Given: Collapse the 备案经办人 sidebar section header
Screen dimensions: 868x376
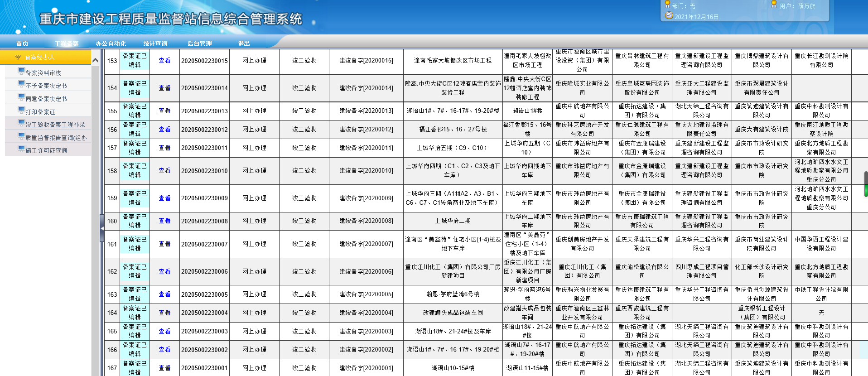Looking at the screenshot, I should point(46,57).
